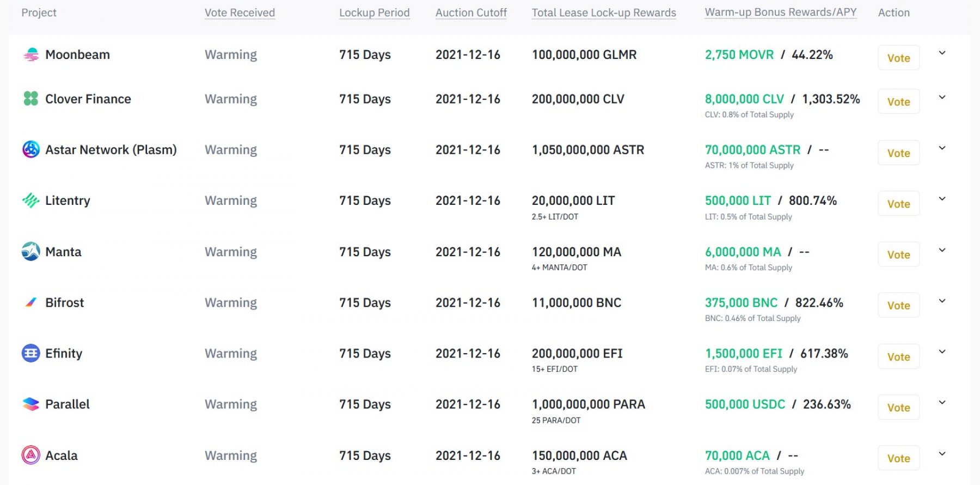Screen dimensions: 980x485
Task: Expand the Litentry row details chevron
Action: [942, 199]
